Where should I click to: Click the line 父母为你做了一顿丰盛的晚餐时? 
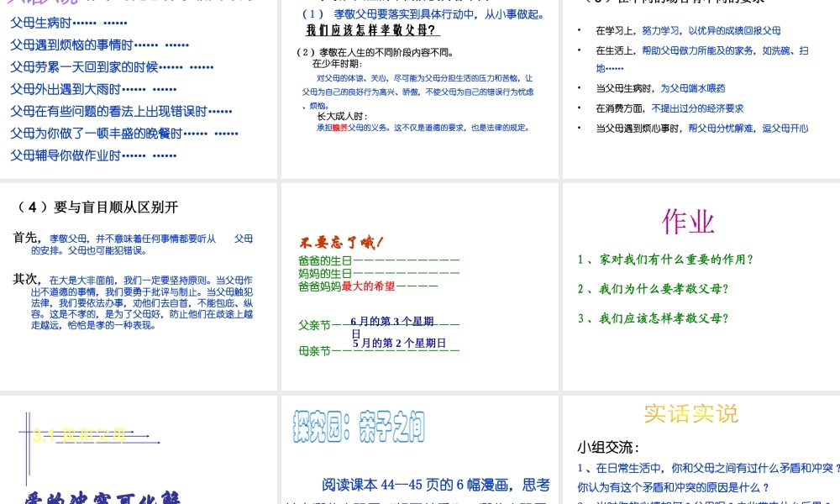pos(124,133)
